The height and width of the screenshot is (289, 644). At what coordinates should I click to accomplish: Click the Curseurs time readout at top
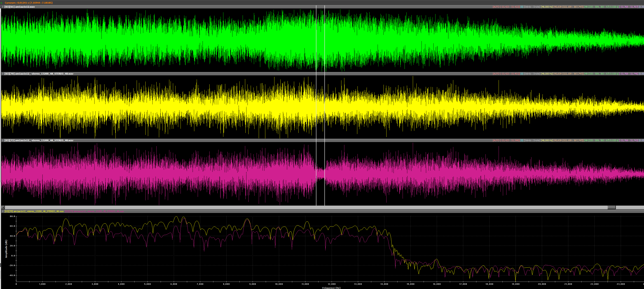(x=28, y=3)
